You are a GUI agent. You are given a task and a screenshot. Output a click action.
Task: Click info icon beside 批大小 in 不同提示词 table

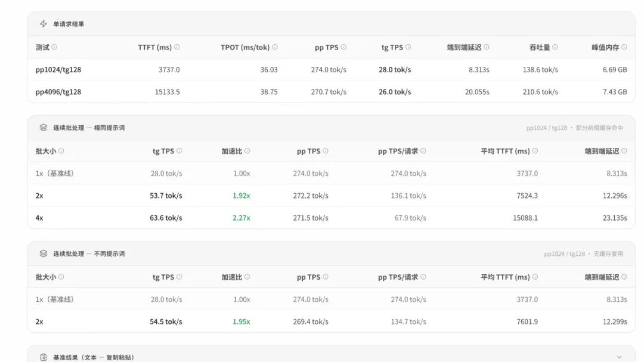pos(61,277)
